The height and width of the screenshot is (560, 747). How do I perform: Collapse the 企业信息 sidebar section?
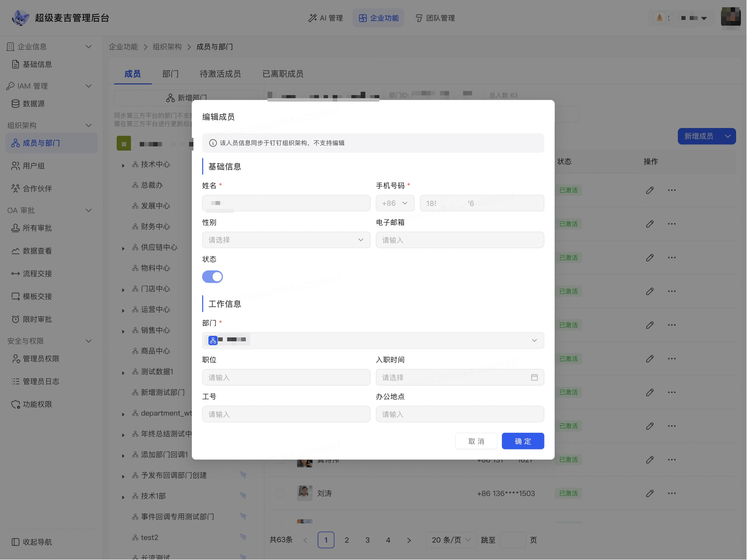point(88,47)
